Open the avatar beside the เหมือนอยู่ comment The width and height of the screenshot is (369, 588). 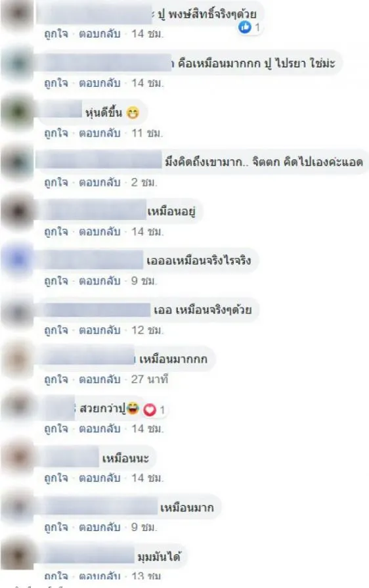tap(17, 211)
